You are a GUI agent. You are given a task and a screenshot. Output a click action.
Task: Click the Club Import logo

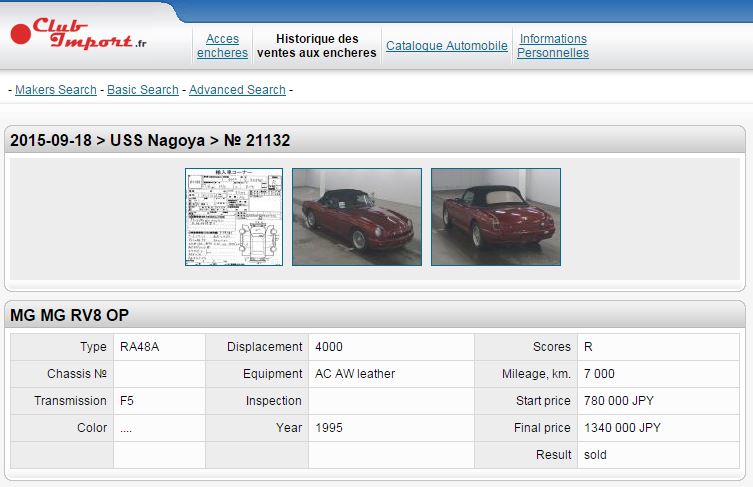click(78, 34)
